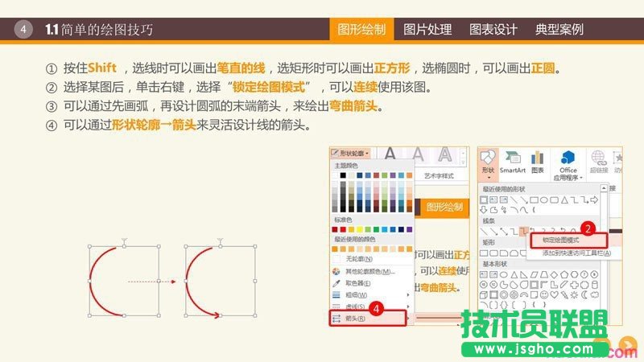Select the parallelogram shape
Image resolution: width=644 pixels, height=362 pixels.
(534, 274)
